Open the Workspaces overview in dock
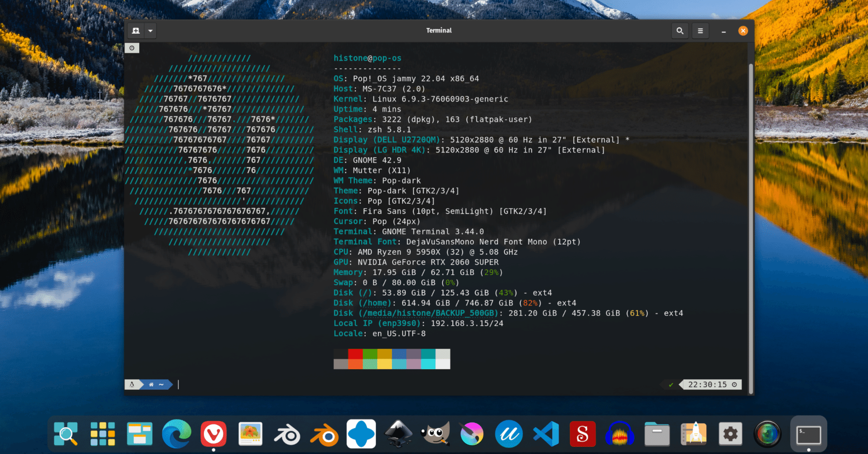 click(x=140, y=434)
